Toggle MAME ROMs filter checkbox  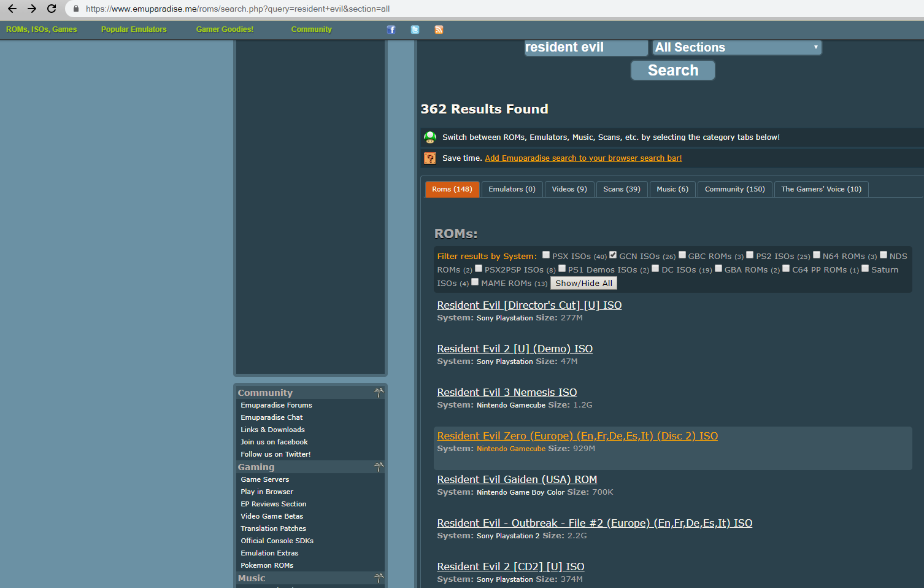point(475,282)
